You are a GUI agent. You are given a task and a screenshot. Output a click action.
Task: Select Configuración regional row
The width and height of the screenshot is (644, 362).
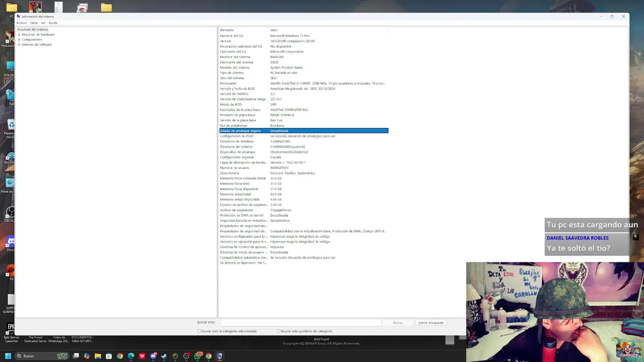pos(304,157)
